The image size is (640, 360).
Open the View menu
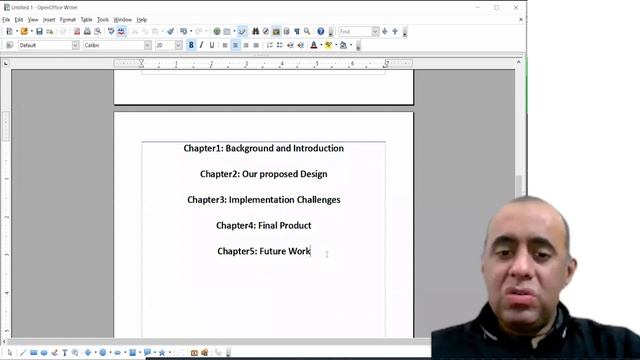33,20
